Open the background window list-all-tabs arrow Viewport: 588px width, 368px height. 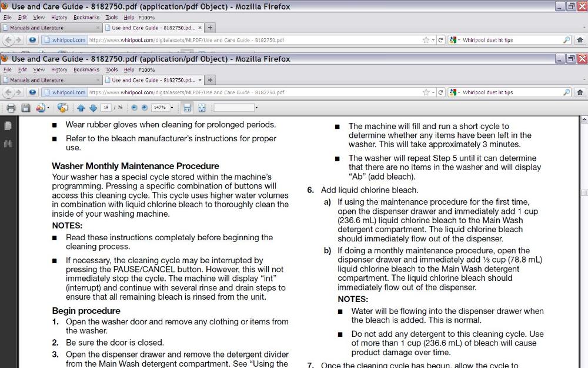(x=584, y=28)
